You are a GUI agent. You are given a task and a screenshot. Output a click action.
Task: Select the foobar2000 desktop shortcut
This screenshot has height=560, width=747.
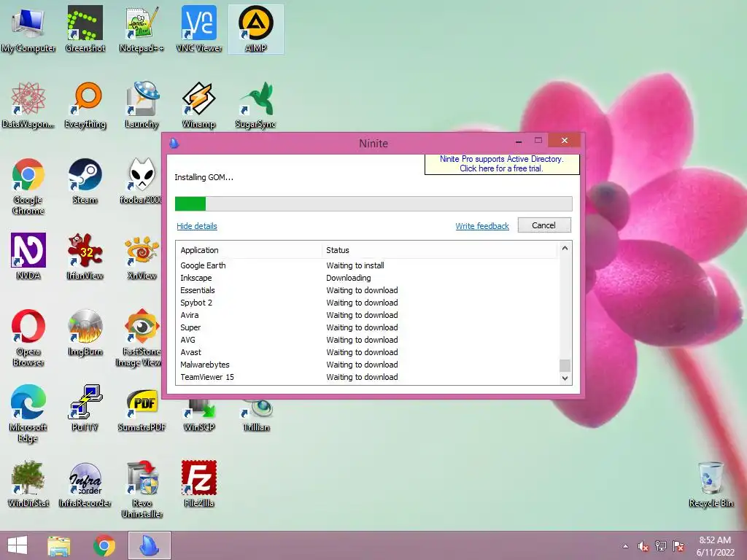[141, 182]
